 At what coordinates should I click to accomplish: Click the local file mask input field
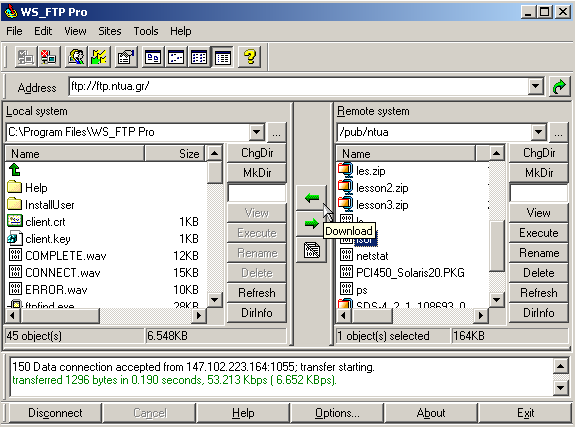[257, 193]
